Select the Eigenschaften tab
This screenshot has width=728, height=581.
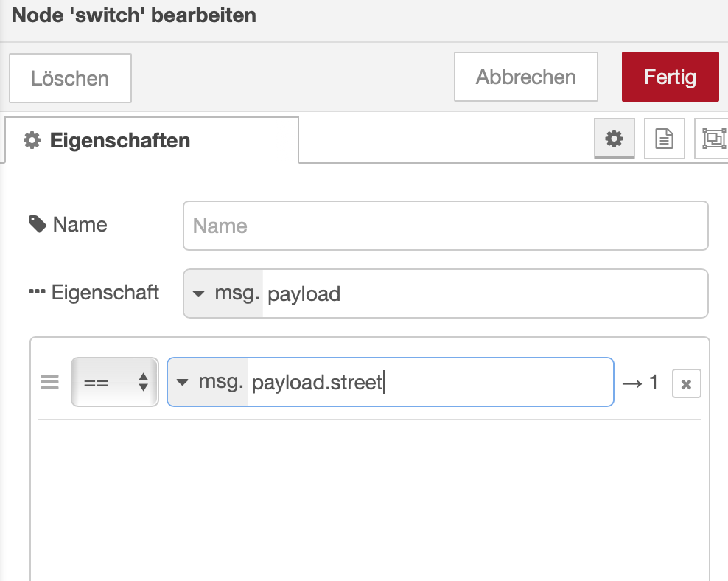point(152,140)
